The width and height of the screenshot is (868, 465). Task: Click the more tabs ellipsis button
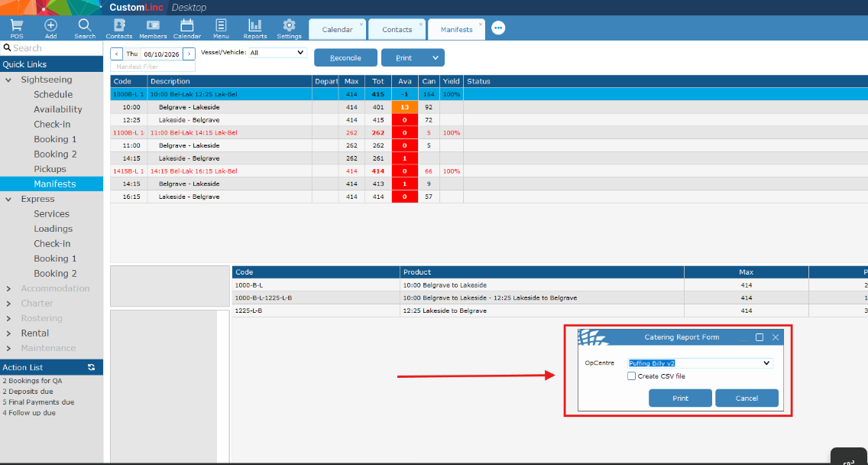pos(498,28)
